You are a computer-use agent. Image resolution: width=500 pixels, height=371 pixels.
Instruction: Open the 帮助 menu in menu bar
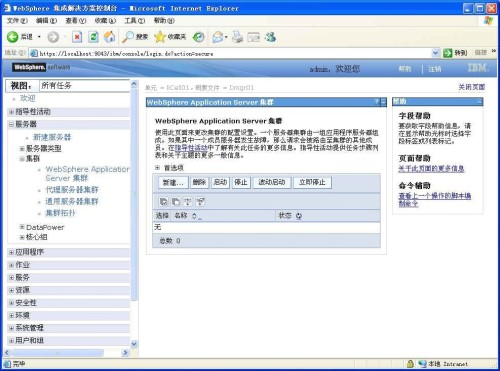coord(164,21)
